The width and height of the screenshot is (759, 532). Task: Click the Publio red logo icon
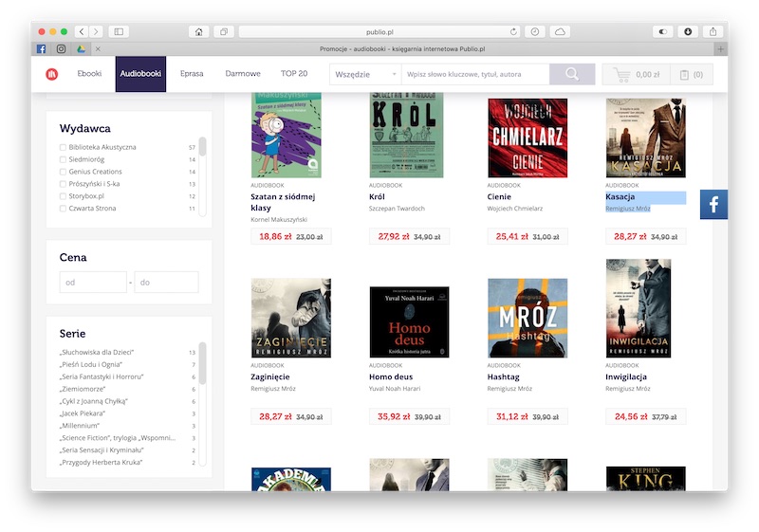[x=52, y=74]
